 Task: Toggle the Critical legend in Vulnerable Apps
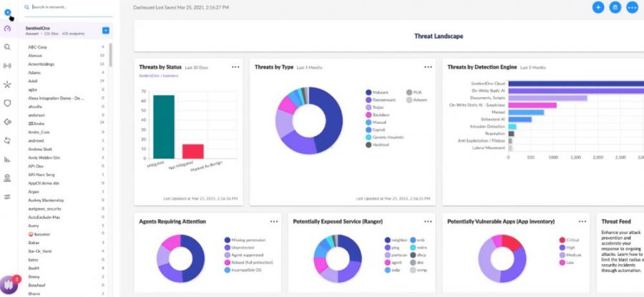click(570, 240)
